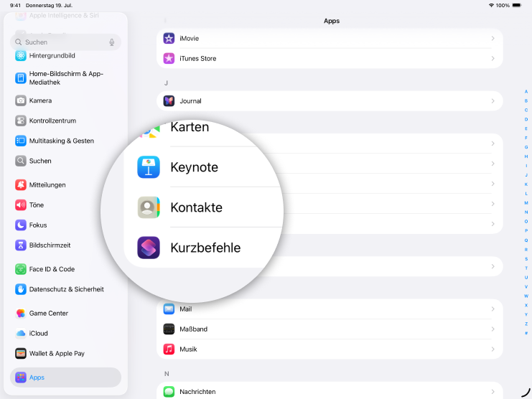Screen dimensions: 532x399
Task: Expand the Journal row chevron
Action: click(493, 101)
